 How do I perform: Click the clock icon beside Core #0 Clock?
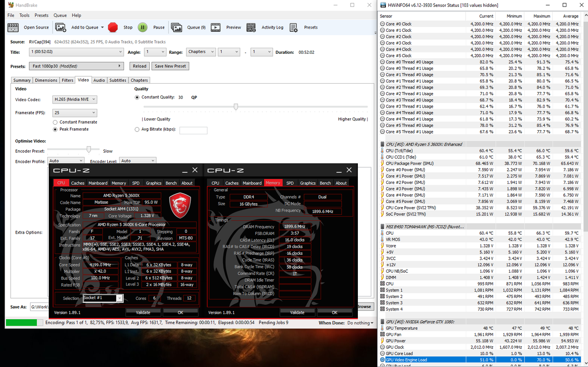coord(383,24)
